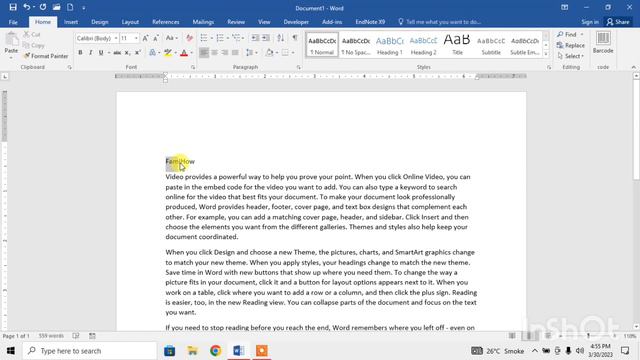Click Multilevel List icon
The height and width of the screenshot is (360, 640).
tap(236, 38)
